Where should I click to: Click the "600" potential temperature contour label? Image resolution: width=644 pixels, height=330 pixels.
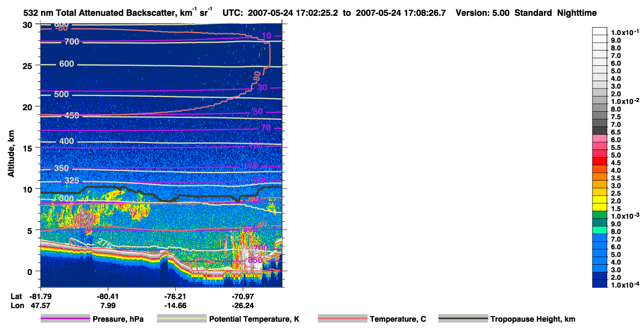[66, 64]
